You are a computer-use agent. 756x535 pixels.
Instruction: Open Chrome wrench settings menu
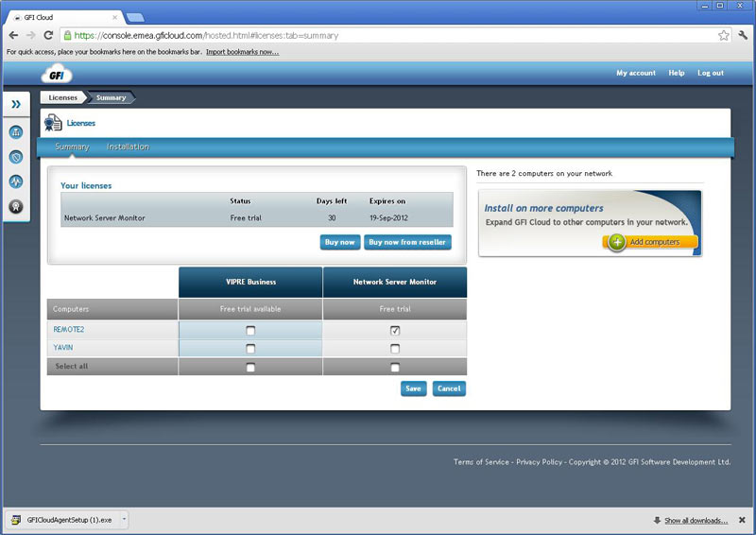coord(743,35)
